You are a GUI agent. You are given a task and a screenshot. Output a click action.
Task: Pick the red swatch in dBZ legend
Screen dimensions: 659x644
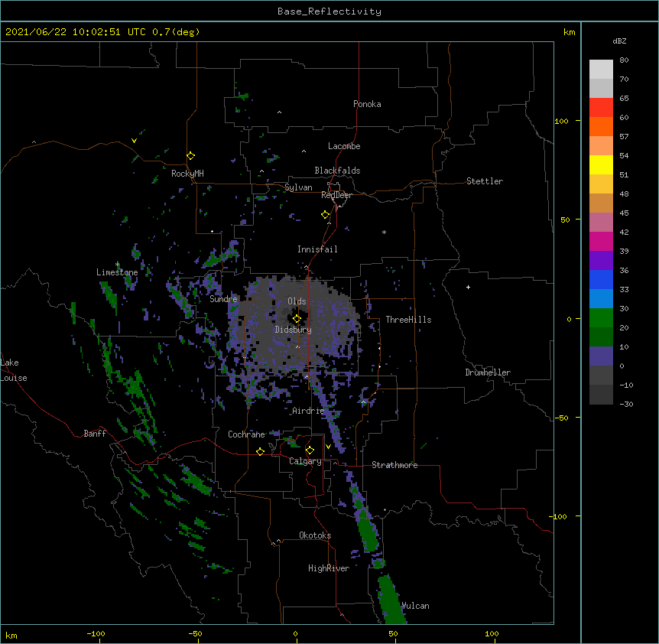point(601,107)
